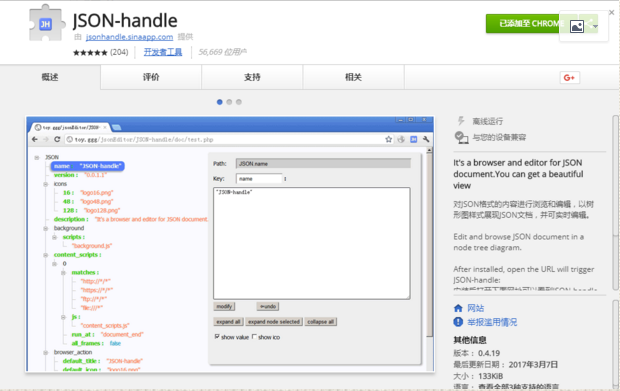Open the 网站 website link
The width and height of the screenshot is (620, 391).
pyautogui.click(x=475, y=308)
